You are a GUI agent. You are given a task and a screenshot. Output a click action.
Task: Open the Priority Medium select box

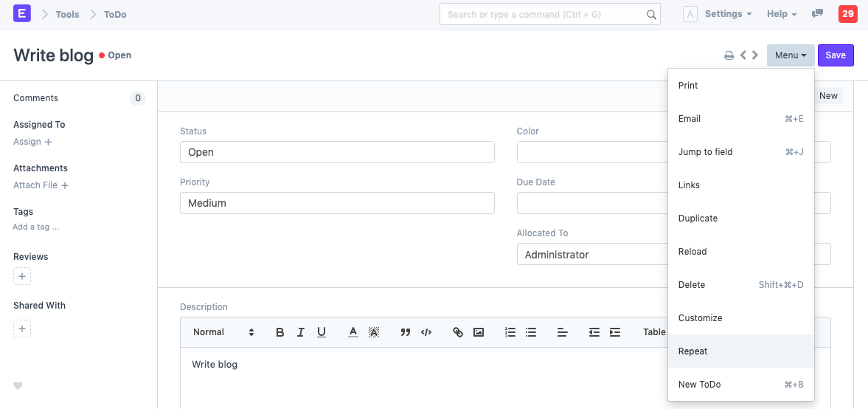pyautogui.click(x=337, y=203)
